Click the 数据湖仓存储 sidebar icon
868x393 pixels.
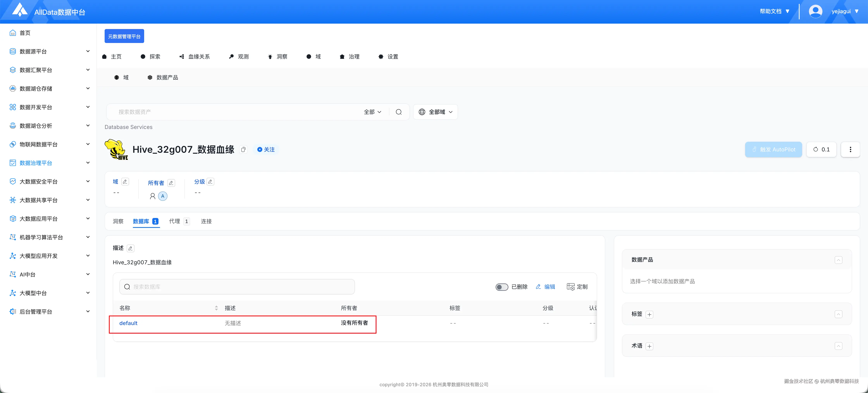(x=13, y=88)
